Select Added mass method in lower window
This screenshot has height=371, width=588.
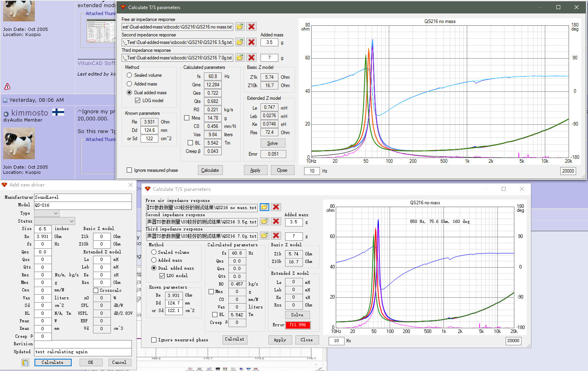pyautogui.click(x=154, y=260)
